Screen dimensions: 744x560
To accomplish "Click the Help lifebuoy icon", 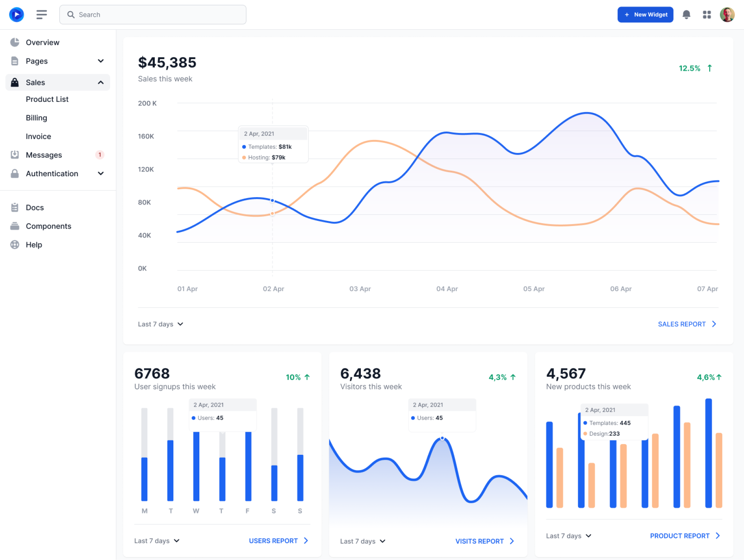I will [x=15, y=245].
